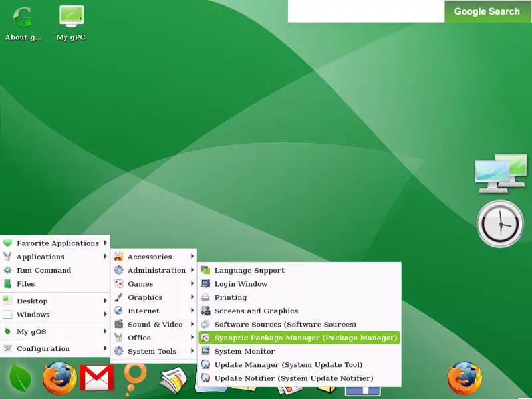Click the Office menu icon

[x=118, y=338]
